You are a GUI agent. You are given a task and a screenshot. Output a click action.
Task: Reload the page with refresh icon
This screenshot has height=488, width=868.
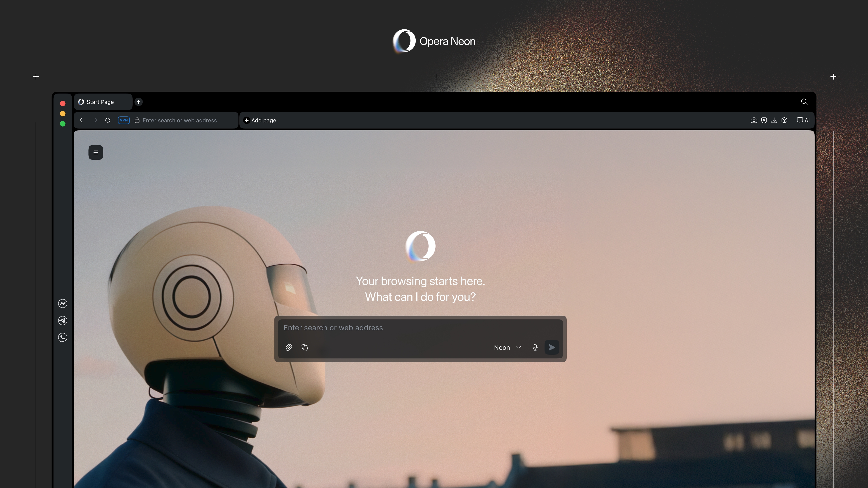pos(108,120)
